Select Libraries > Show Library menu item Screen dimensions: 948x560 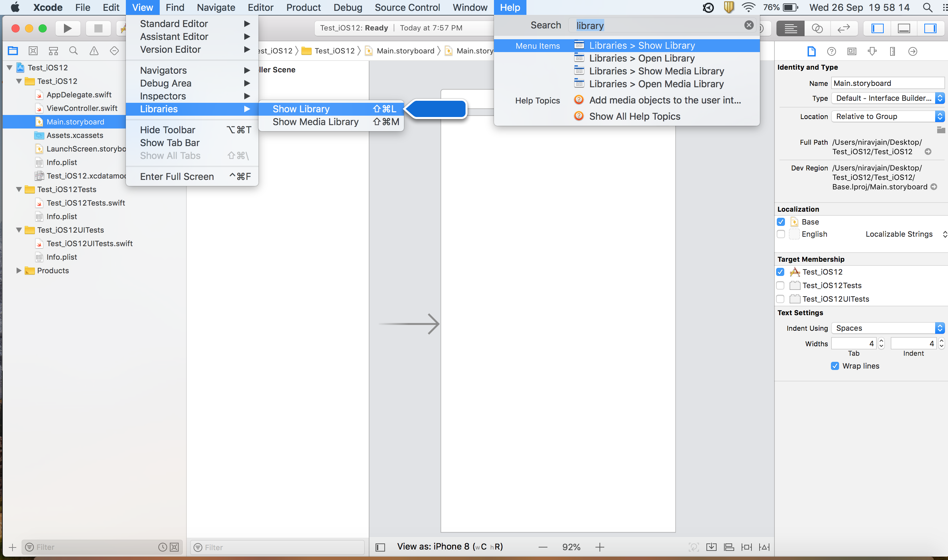pyautogui.click(x=641, y=45)
